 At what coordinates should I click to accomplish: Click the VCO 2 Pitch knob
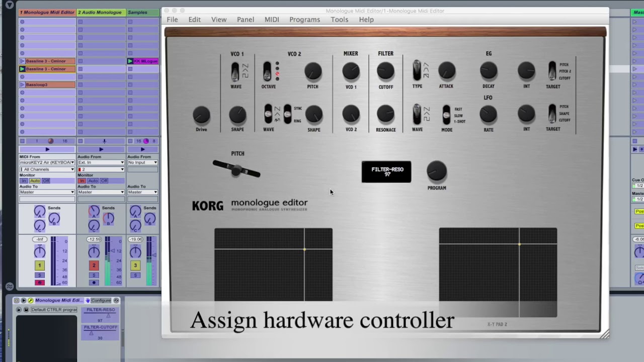click(x=313, y=72)
